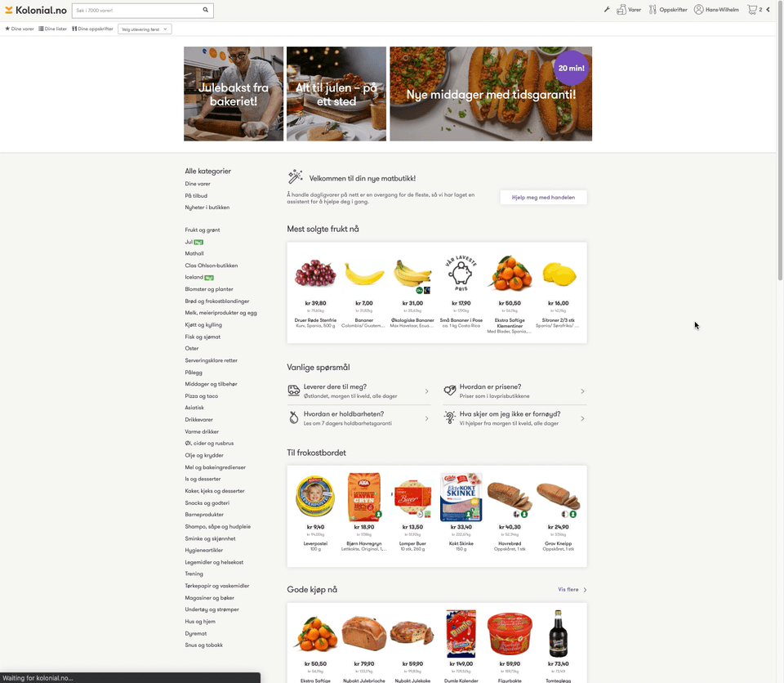Click the Hjelp meg med handelen button
This screenshot has height=683, width=784.
pyautogui.click(x=543, y=197)
